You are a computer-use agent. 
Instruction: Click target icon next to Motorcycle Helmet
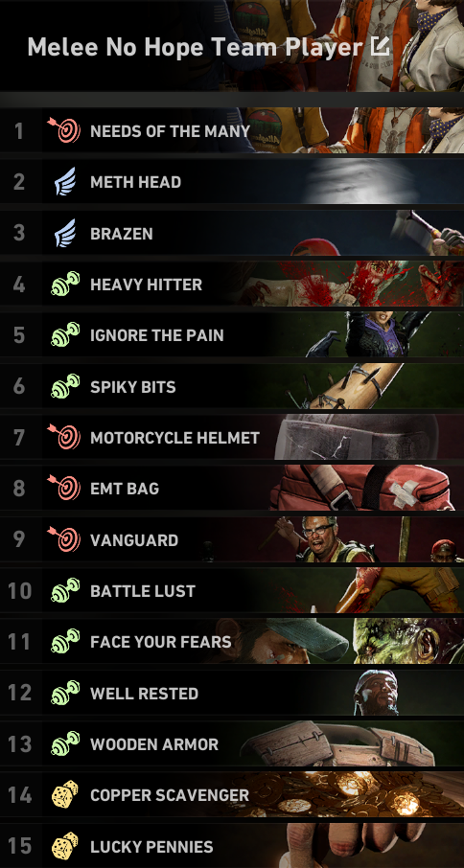point(65,437)
